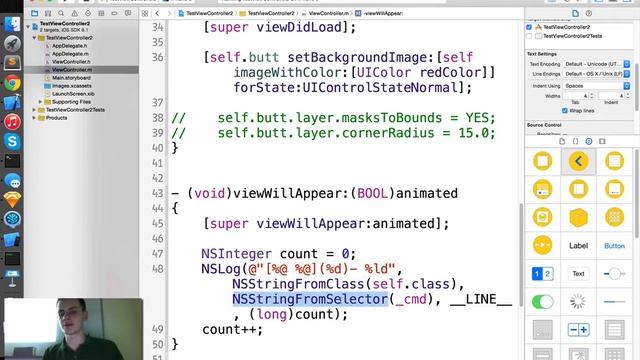Collapse the TestViewController2 group folder
Screen dimensions: 640x360
(x=34, y=38)
